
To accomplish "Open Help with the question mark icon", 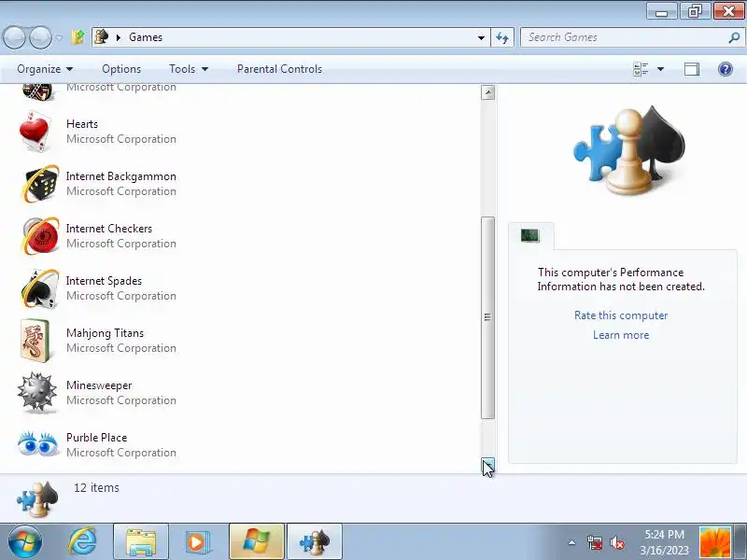I will point(726,69).
